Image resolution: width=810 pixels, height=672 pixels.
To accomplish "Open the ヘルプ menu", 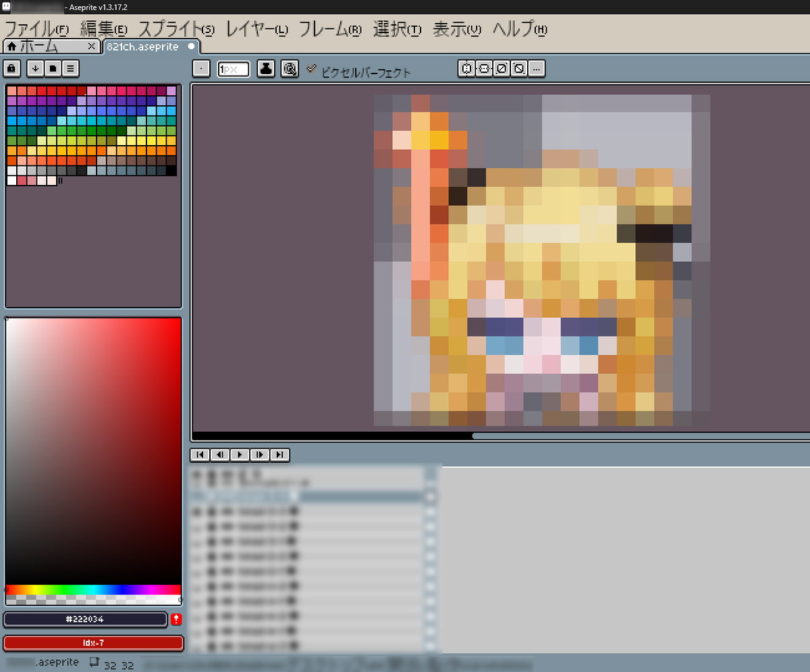I will pyautogui.click(x=520, y=29).
